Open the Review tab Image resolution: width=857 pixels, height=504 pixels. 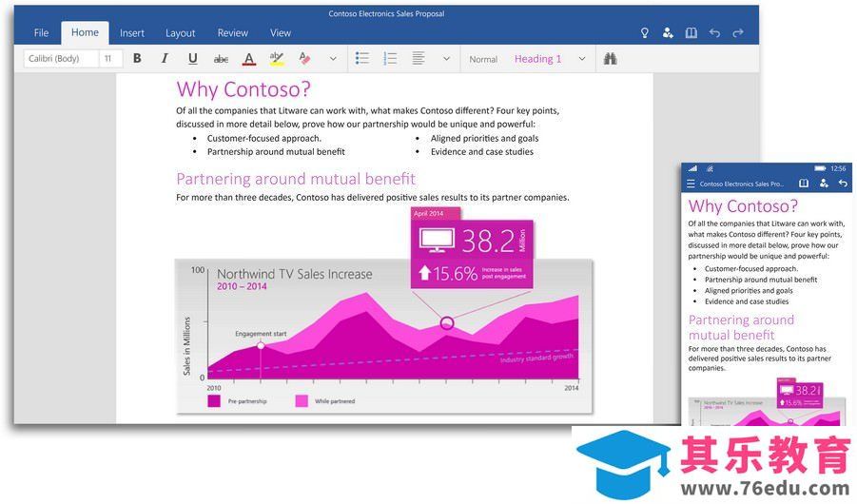pos(233,32)
